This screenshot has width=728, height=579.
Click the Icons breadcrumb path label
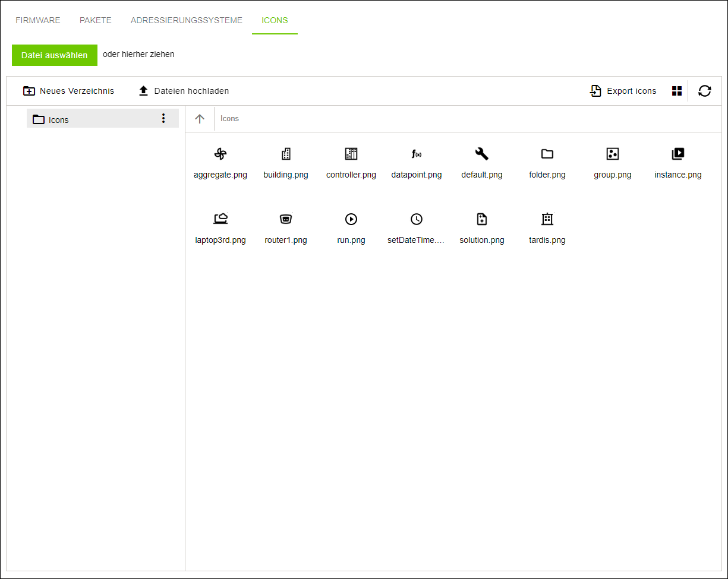tap(229, 119)
